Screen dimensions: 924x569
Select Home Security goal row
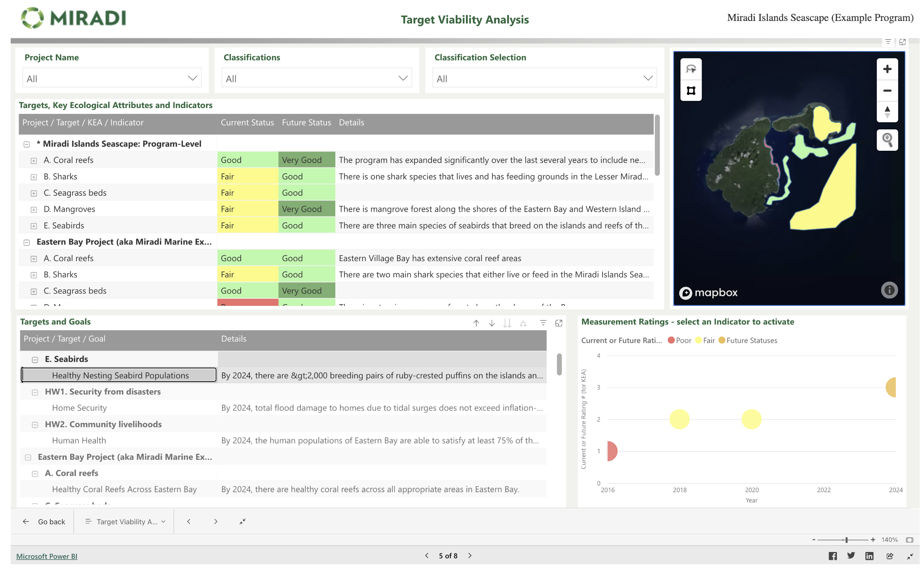80,408
